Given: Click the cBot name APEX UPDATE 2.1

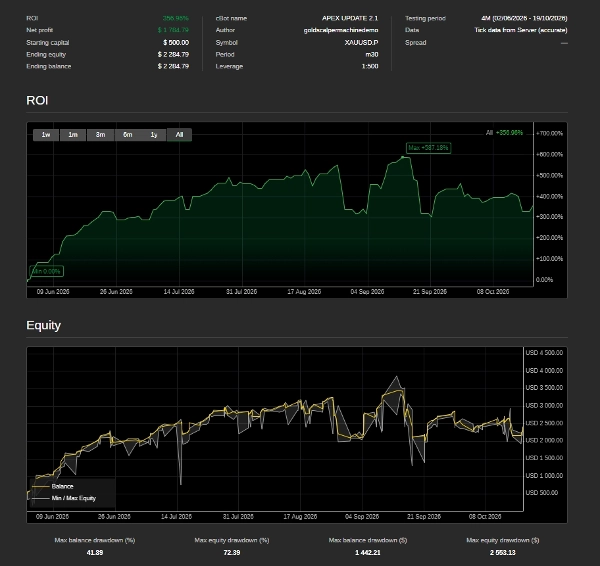Looking at the screenshot, I should 350,18.
